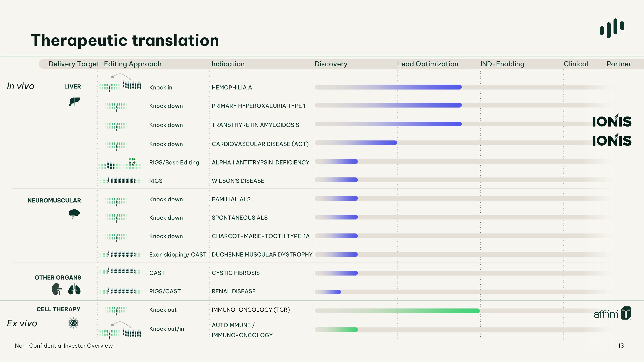Click the RIGS/Base Editing diagram icon
This screenshot has height=362, width=644.
pos(120,163)
